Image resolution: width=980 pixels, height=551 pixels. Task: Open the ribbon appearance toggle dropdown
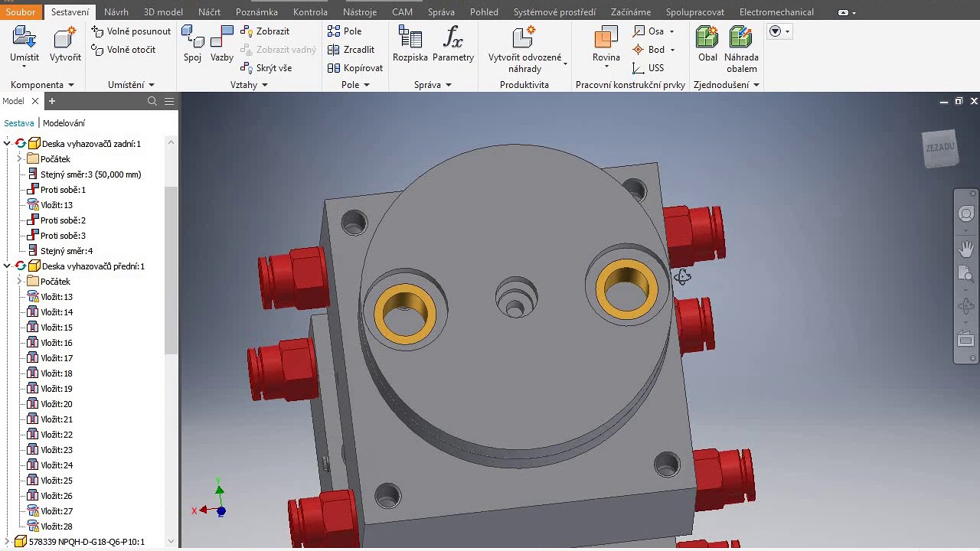point(847,12)
